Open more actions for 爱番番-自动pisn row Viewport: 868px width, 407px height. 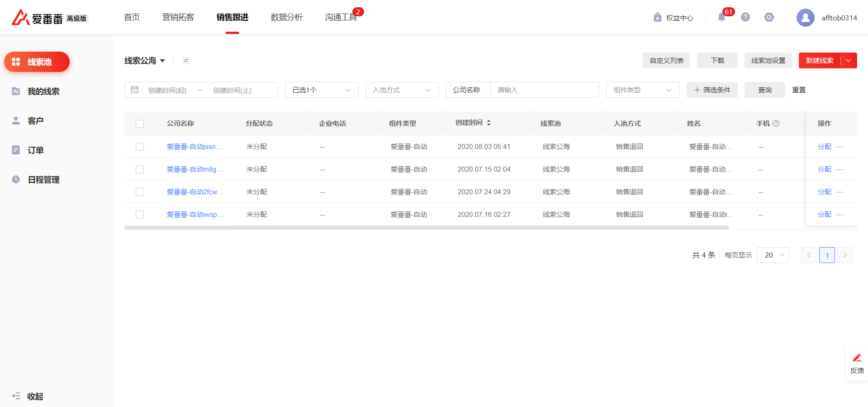[840, 147]
